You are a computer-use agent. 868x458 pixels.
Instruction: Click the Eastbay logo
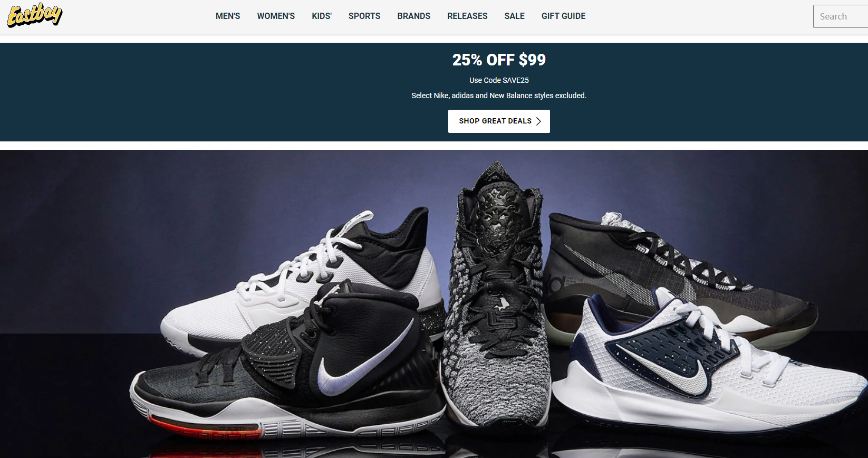click(35, 15)
